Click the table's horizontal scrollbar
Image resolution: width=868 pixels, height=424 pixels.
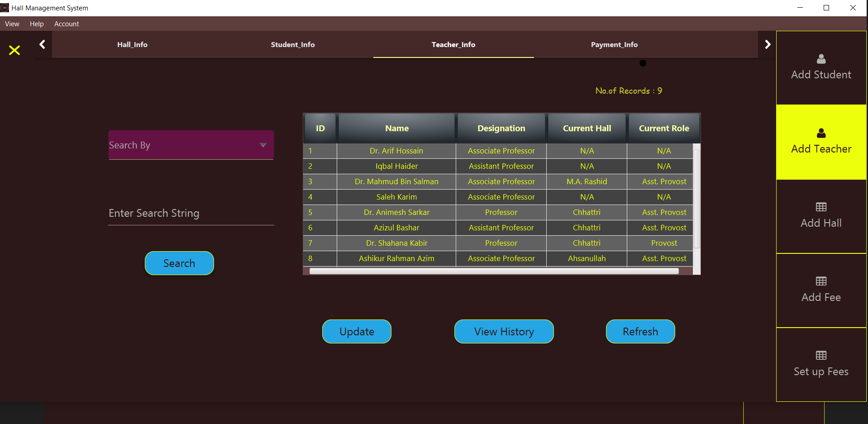point(494,271)
